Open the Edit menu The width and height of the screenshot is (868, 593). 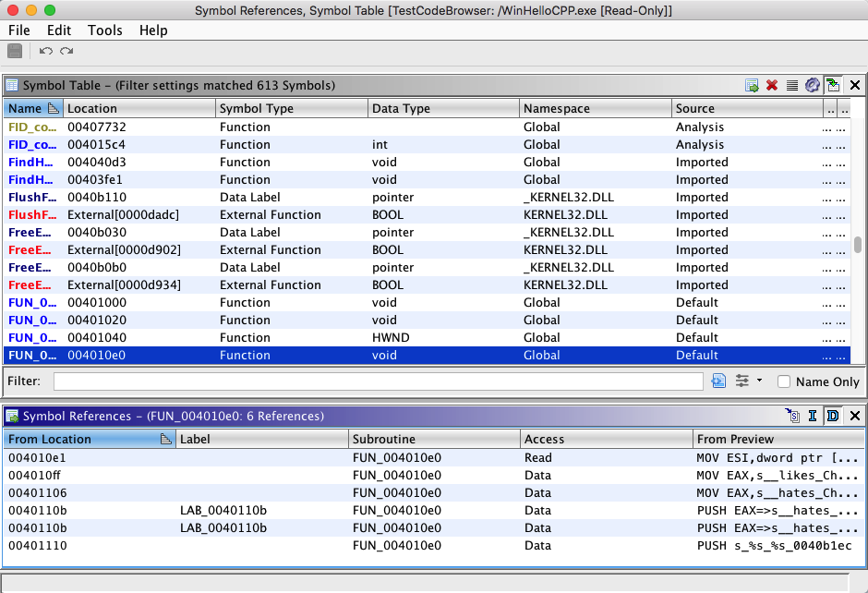coord(59,30)
